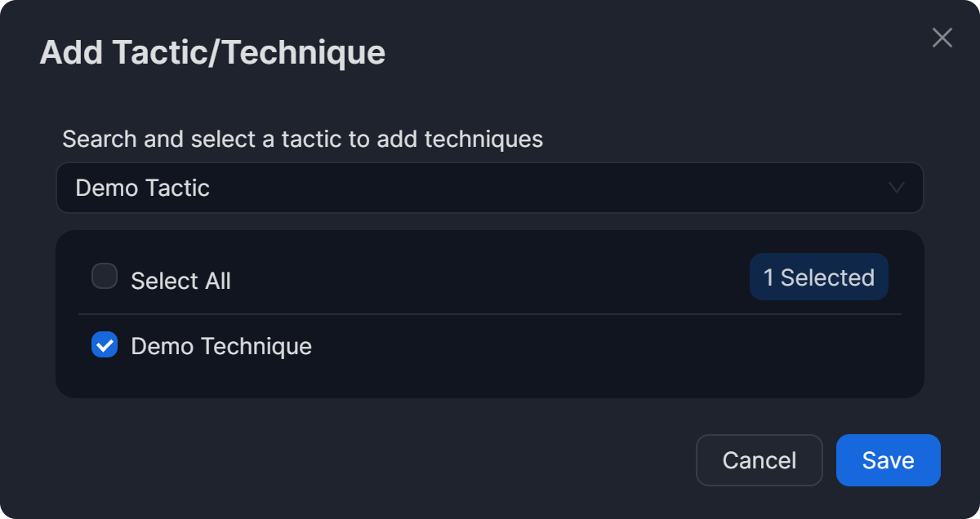This screenshot has width=980, height=519.
Task: Check the Select All checkbox
Action: pyautogui.click(x=105, y=277)
